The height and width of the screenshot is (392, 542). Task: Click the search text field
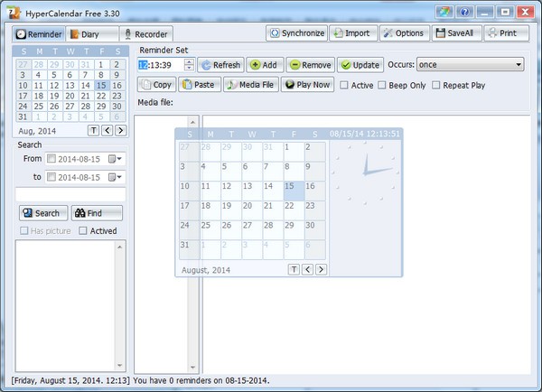(x=70, y=194)
